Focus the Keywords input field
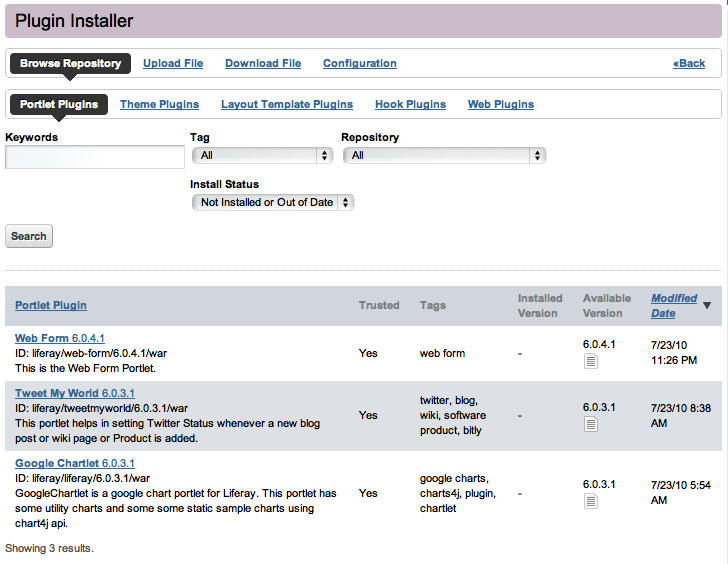This screenshot has width=728, height=564. 95,157
